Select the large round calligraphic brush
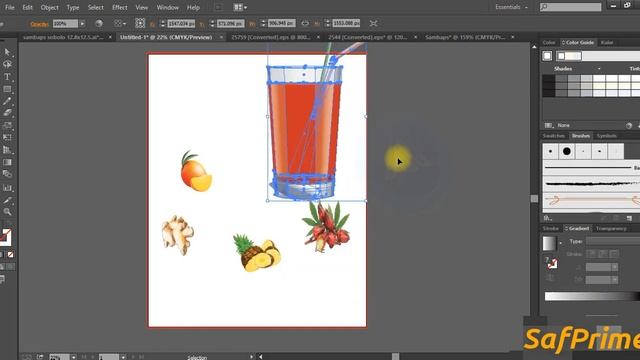The width and height of the screenshot is (640, 360). click(x=567, y=151)
